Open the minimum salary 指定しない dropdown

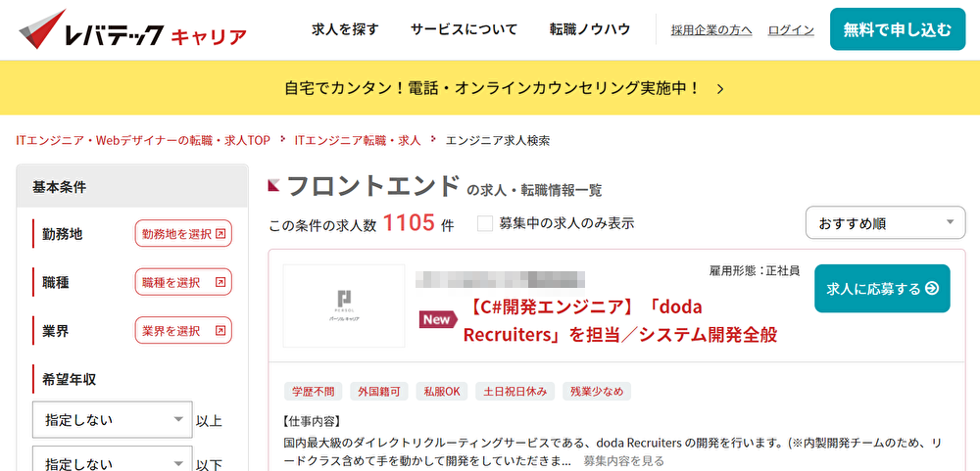(110, 420)
